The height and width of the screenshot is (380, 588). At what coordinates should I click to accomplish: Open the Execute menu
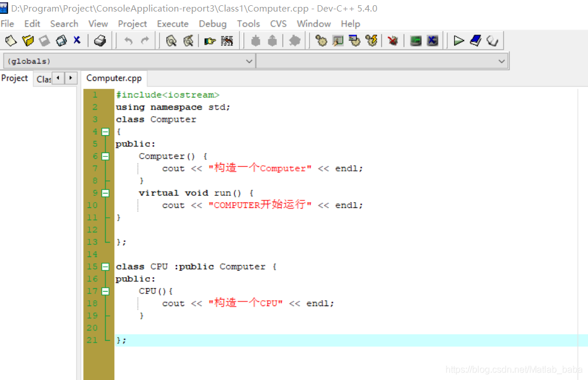pyautogui.click(x=173, y=24)
